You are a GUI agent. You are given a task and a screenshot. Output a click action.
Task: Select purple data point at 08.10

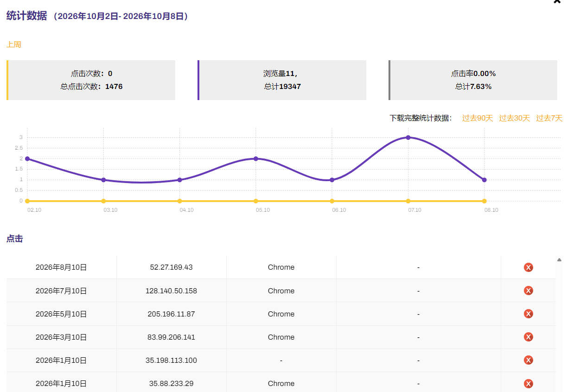pos(484,180)
